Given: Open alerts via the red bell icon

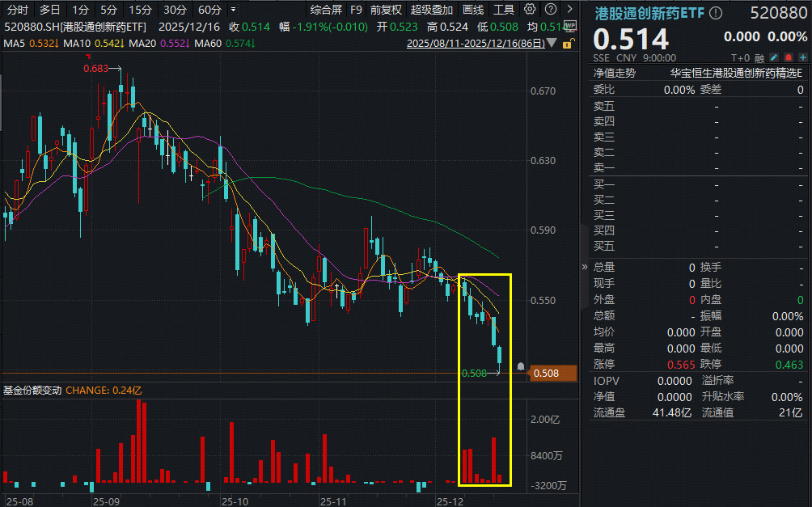Looking at the screenshot, I should click(788, 57).
